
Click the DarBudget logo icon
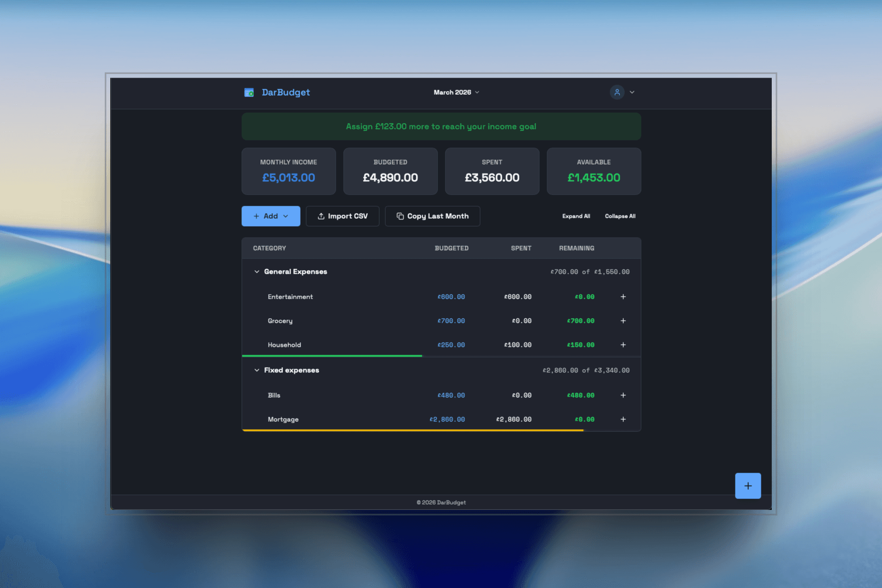click(249, 92)
